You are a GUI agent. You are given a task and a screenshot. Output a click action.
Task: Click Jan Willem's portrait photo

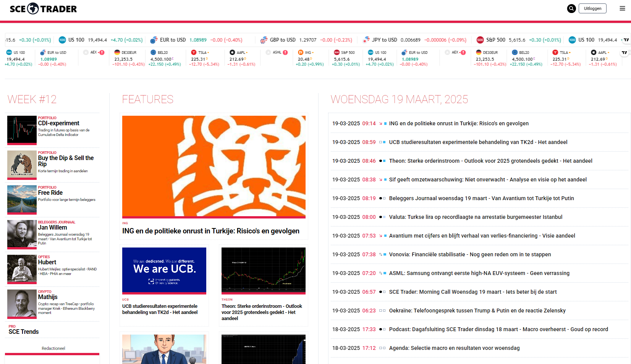point(22,234)
